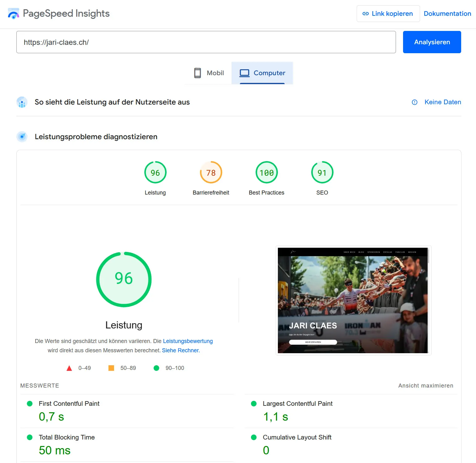
Task: Open the Leistungsbewertung link
Action: coord(188,341)
